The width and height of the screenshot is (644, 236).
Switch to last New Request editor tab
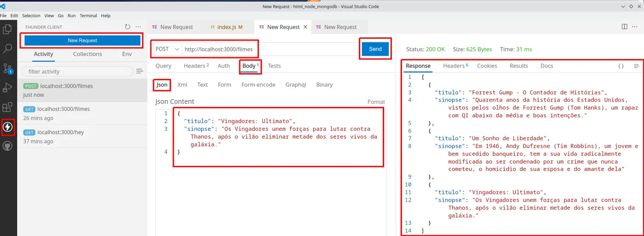pyautogui.click(x=340, y=27)
